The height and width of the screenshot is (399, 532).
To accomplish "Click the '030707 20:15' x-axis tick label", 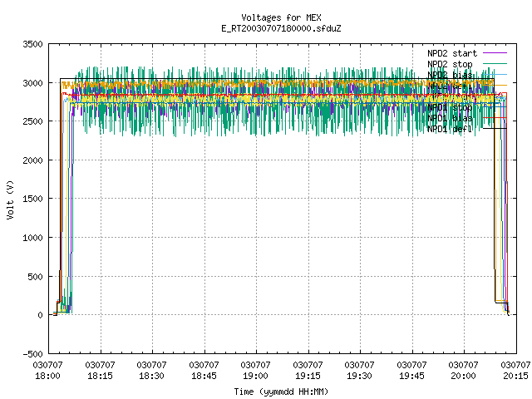I will point(515,371).
